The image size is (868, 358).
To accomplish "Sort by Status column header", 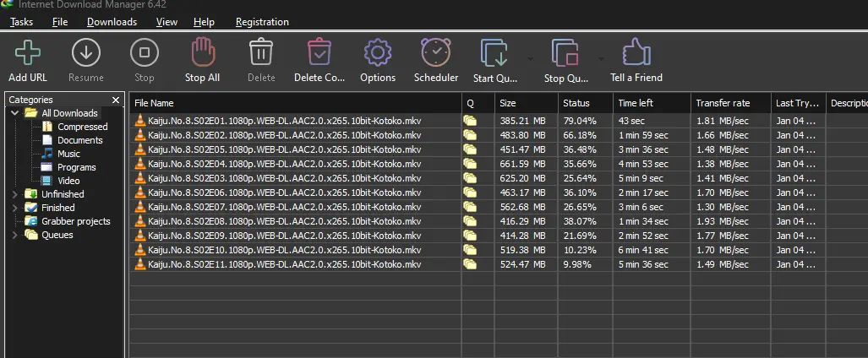I will 586,103.
